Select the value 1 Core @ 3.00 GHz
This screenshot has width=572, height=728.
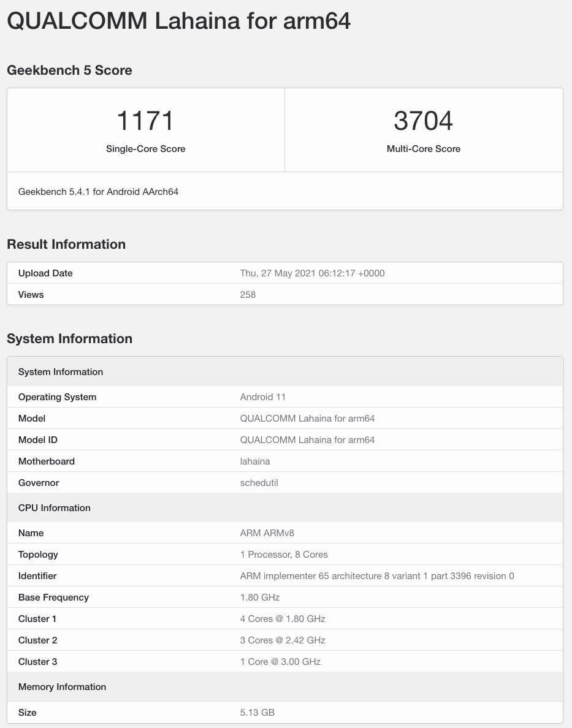click(x=280, y=661)
